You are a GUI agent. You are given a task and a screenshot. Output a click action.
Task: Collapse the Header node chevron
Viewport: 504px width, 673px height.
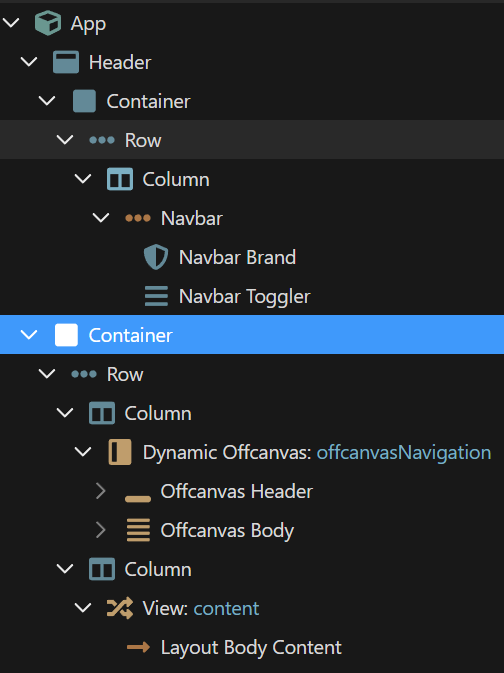click(29, 62)
